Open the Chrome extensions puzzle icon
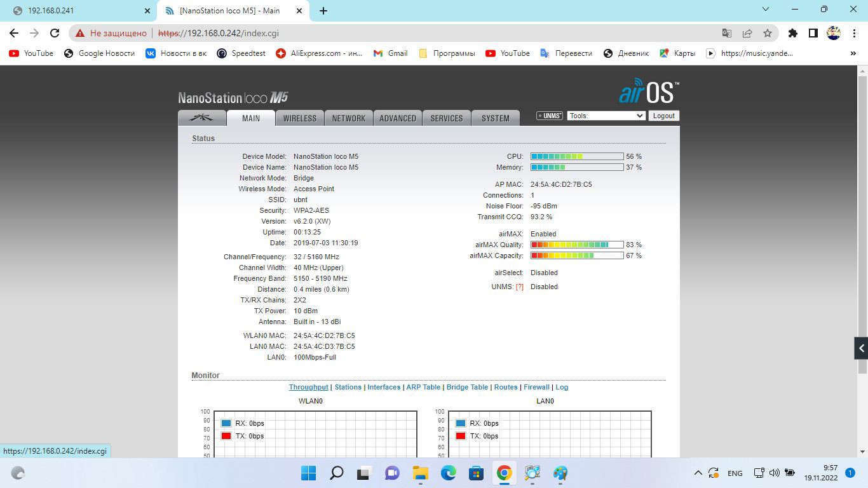The height and width of the screenshot is (488, 868). click(792, 33)
